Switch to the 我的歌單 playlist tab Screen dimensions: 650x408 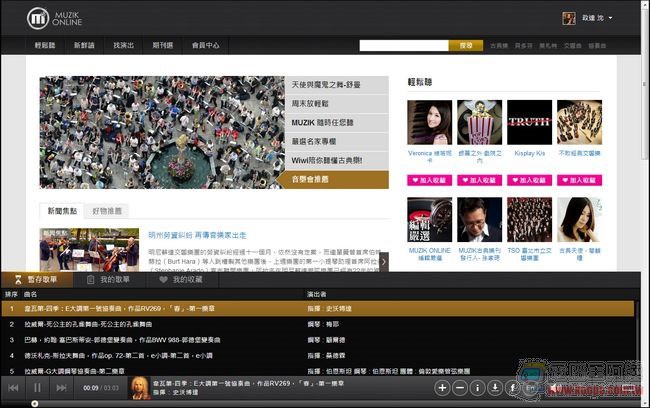click(x=110, y=280)
